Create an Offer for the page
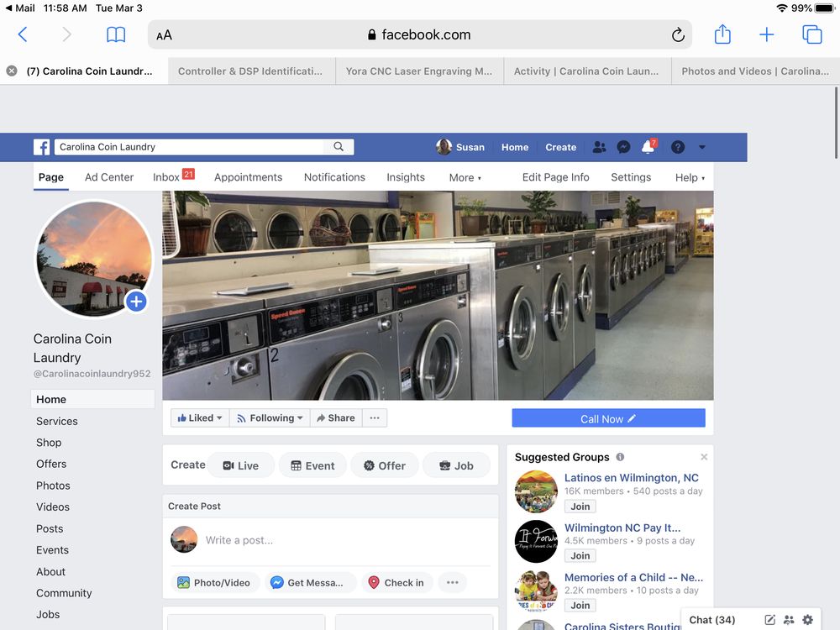The width and height of the screenshot is (840, 630). tap(385, 465)
